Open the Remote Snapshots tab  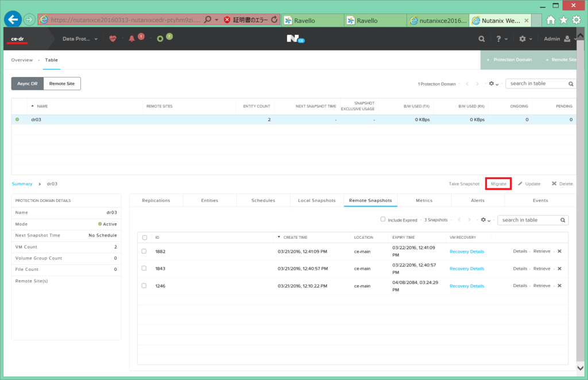(370, 200)
